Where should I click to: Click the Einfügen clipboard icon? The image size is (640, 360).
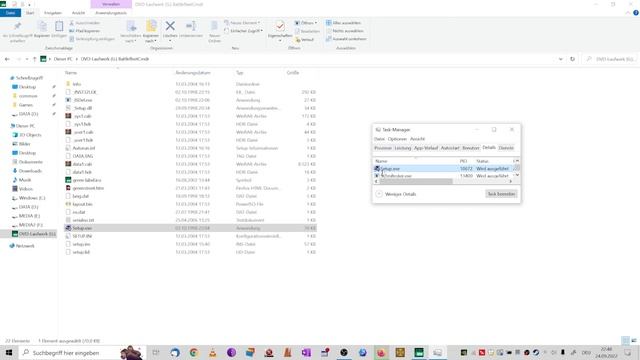[x=59, y=27]
